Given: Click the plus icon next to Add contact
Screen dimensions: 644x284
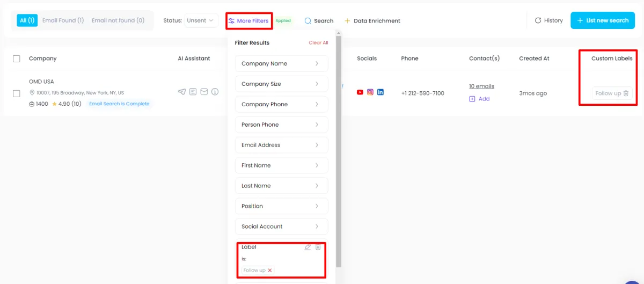Looking at the screenshot, I should click(472, 99).
